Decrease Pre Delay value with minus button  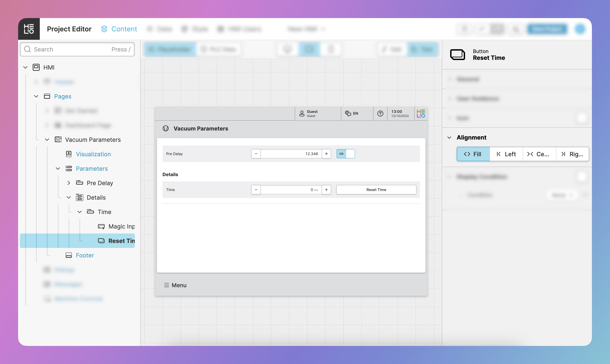click(x=256, y=154)
